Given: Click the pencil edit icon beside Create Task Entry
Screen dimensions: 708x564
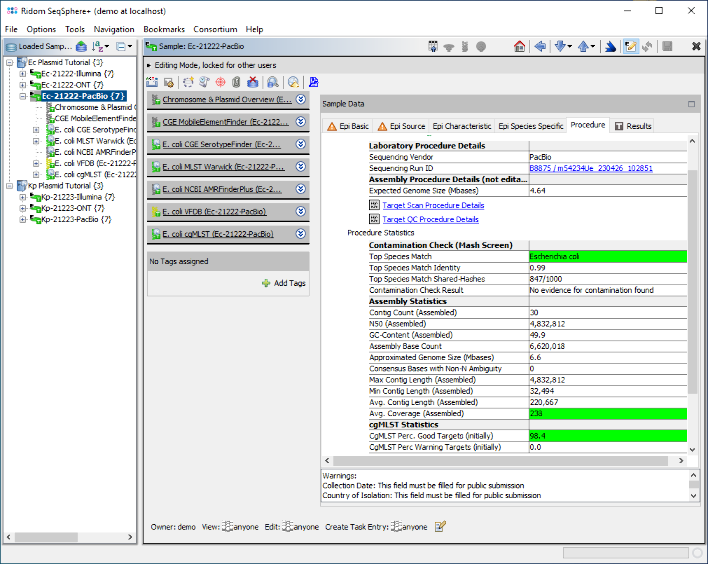Looking at the screenshot, I should (x=440, y=526).
